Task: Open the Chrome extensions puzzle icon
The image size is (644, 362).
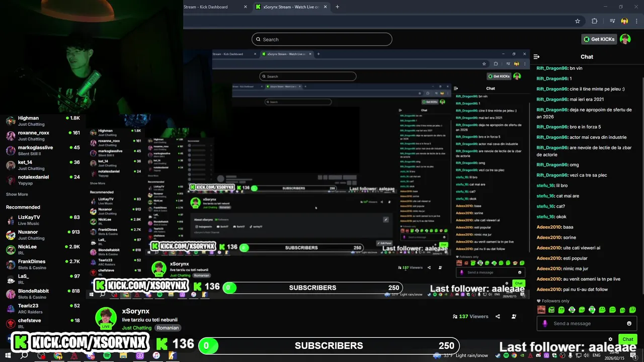Action: pyautogui.click(x=595, y=21)
